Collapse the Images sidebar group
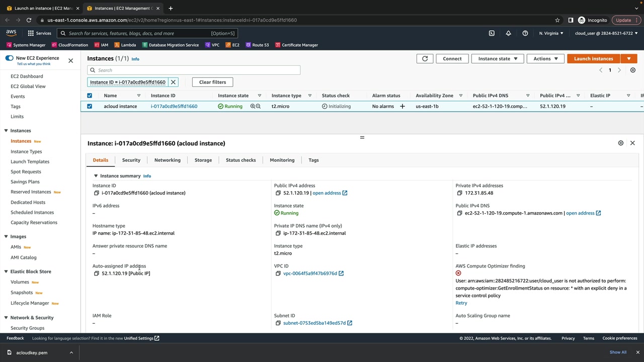Image resolution: width=644 pixels, height=362 pixels. [x=6, y=236]
